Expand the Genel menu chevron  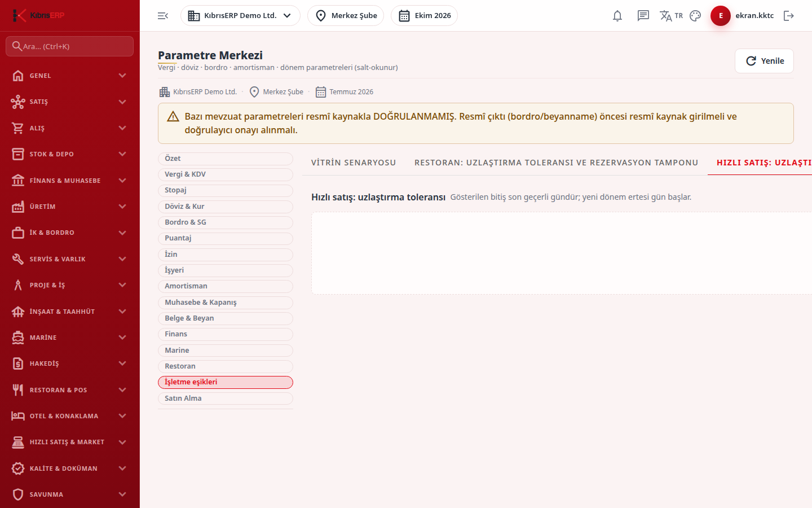pyautogui.click(x=122, y=76)
